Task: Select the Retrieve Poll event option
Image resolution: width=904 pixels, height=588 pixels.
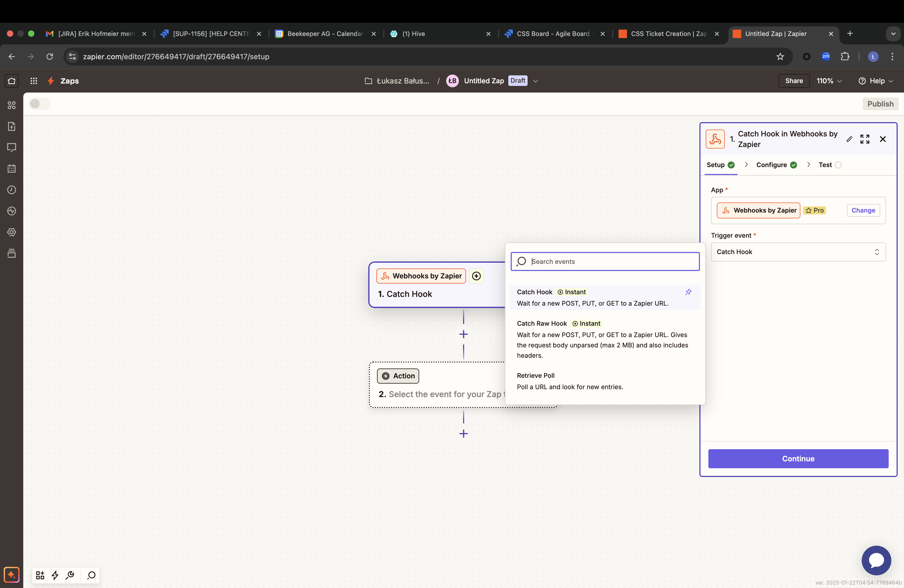Action: 605,381
